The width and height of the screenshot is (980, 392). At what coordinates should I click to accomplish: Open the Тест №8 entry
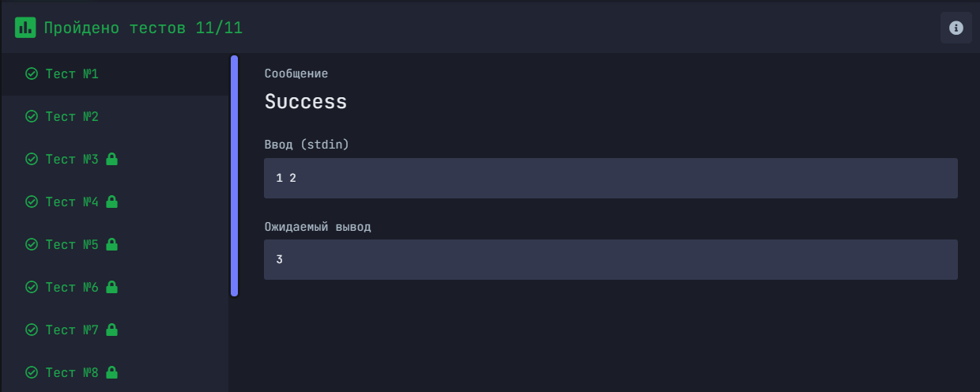(72, 372)
